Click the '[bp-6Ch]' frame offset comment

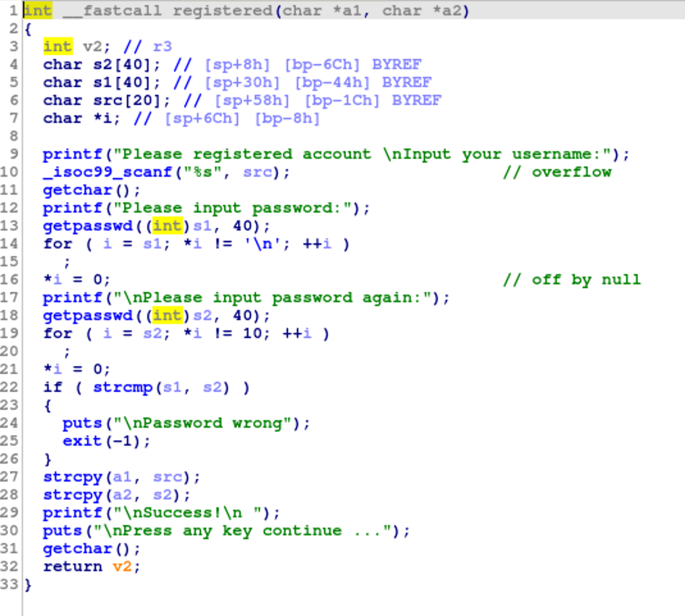(x=323, y=65)
